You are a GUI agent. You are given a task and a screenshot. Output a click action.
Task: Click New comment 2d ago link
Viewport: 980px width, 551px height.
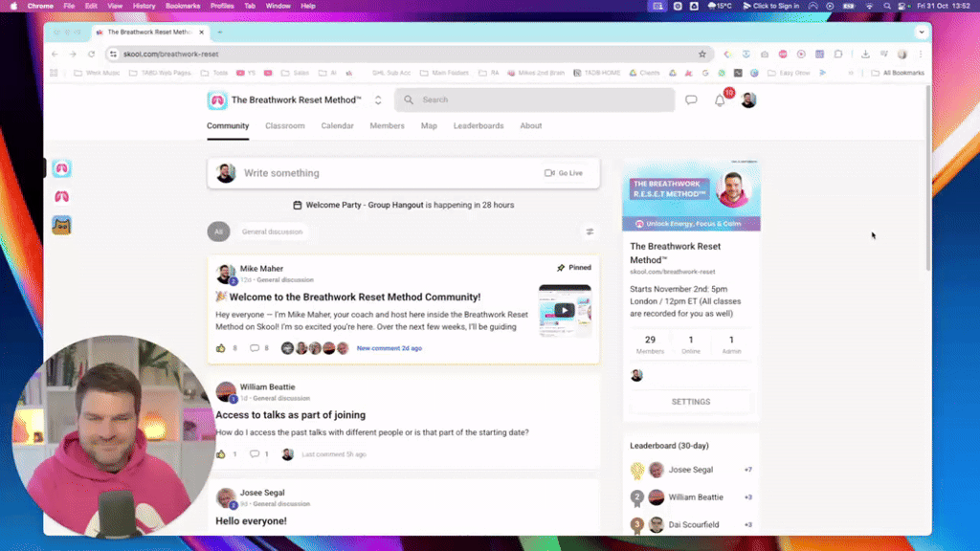pyautogui.click(x=389, y=348)
